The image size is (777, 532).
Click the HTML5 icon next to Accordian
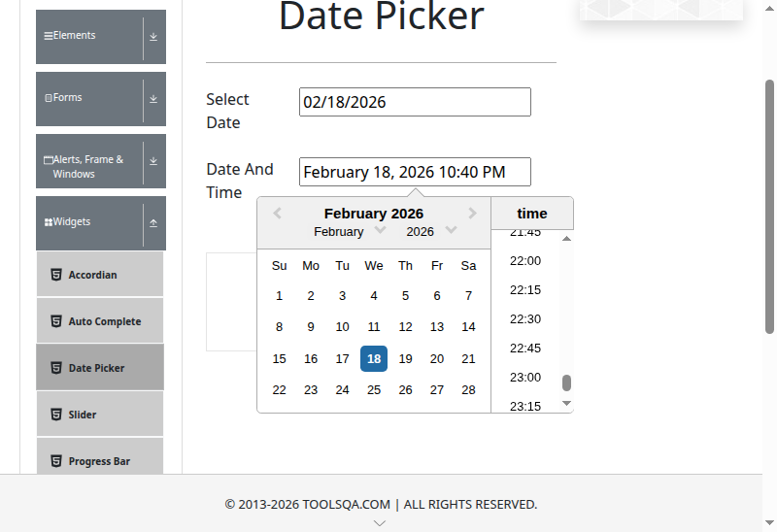[56, 275]
